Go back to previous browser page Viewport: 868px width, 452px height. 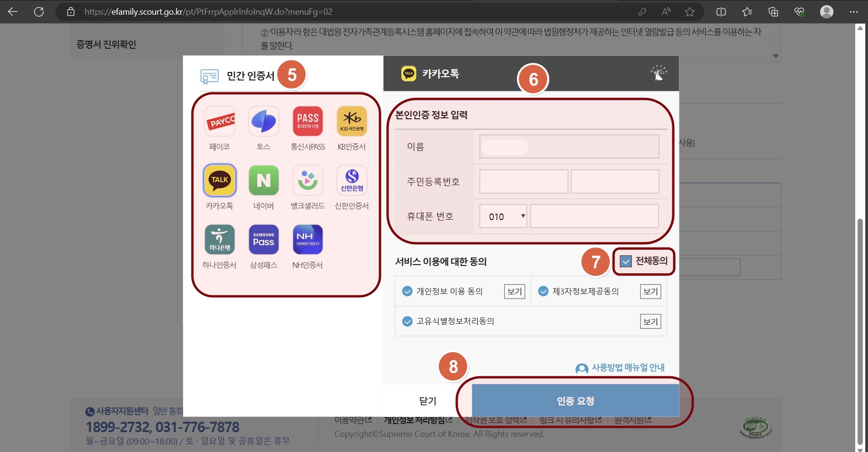13,12
